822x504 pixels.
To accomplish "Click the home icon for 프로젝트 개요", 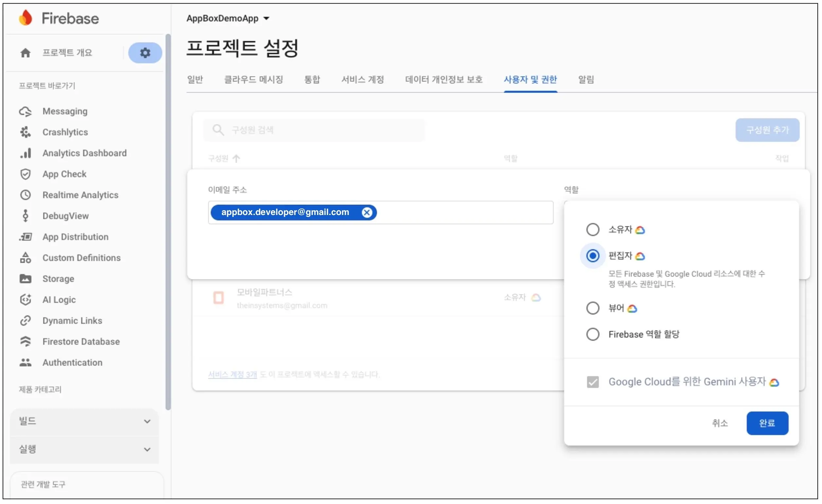I will point(25,53).
